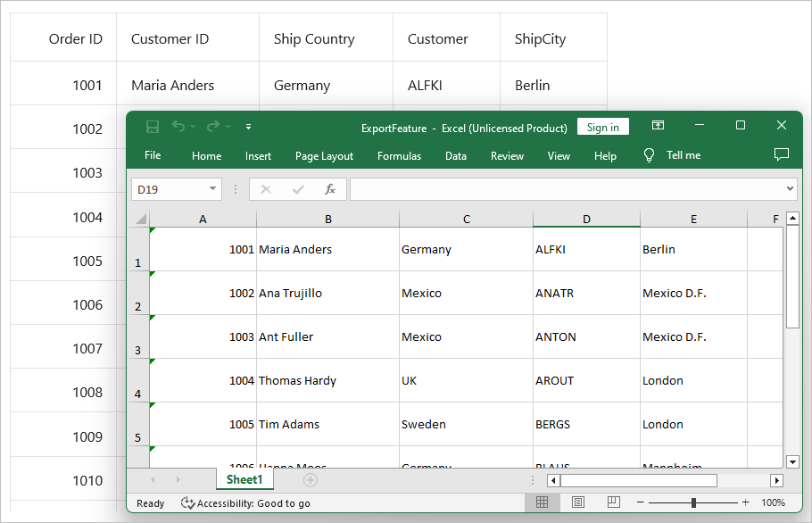812x523 pixels.
Task: Expand the formula bar chevron
Action: 789,189
